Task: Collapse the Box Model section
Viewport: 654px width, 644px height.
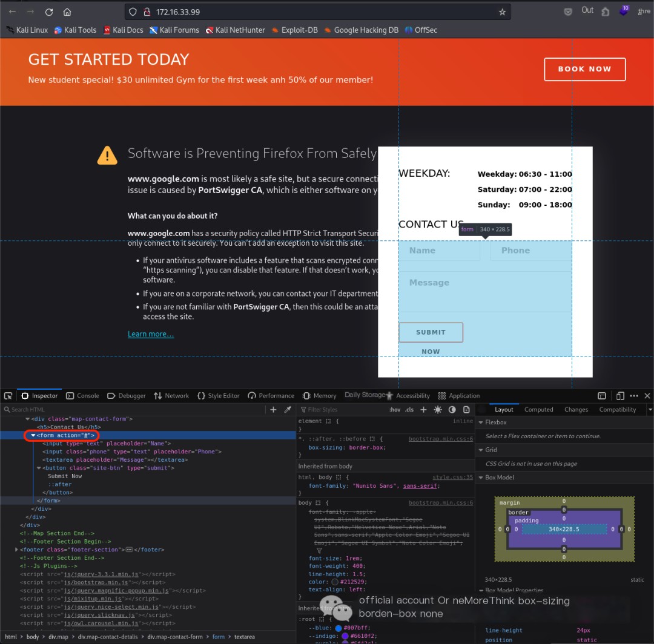Action: [x=481, y=478]
